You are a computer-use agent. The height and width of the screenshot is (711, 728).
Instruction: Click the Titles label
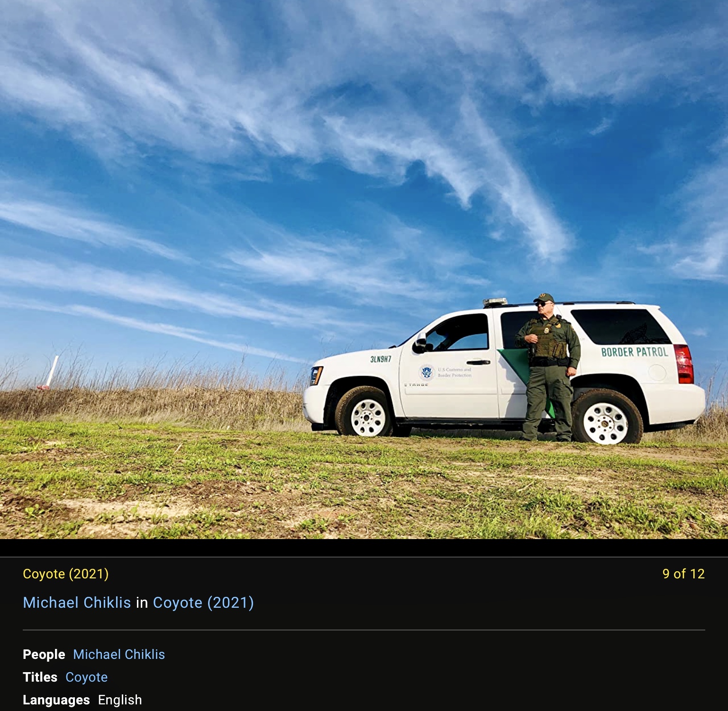pyautogui.click(x=40, y=677)
